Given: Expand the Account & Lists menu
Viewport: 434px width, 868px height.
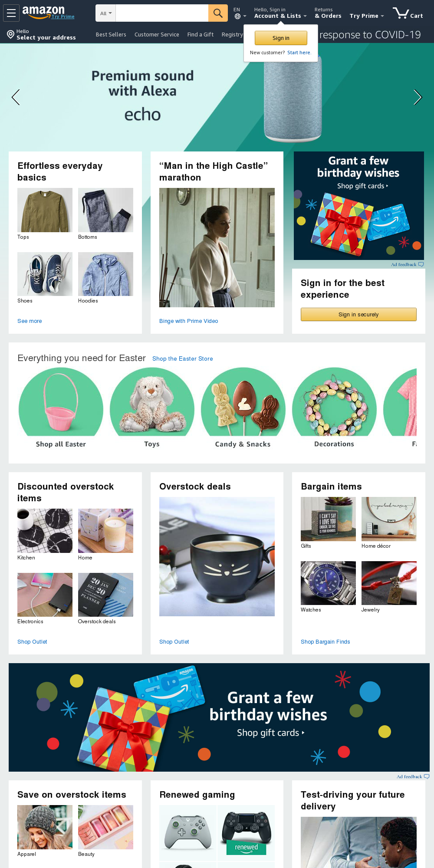Looking at the screenshot, I should (280, 13).
